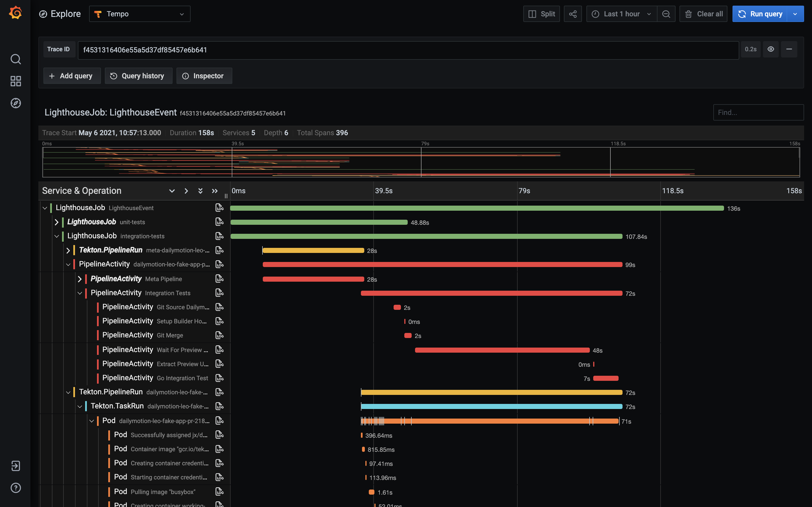Open the Dashboards grid icon
812x507 pixels.
[16, 81]
